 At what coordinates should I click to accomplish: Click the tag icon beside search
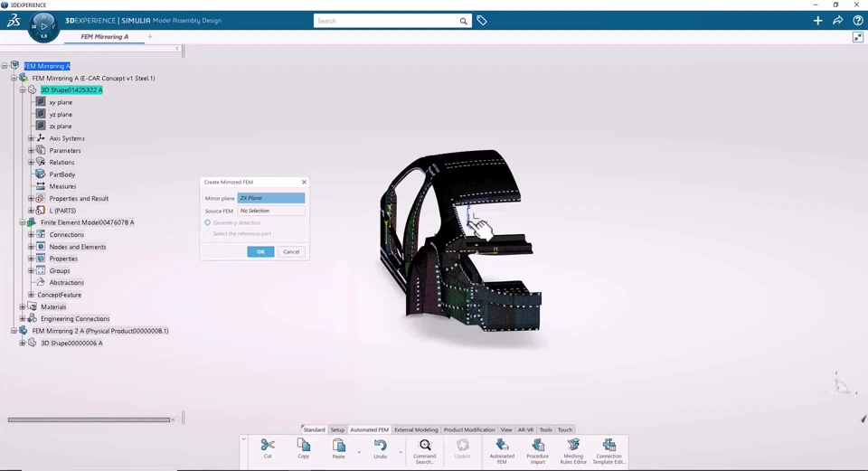(482, 21)
